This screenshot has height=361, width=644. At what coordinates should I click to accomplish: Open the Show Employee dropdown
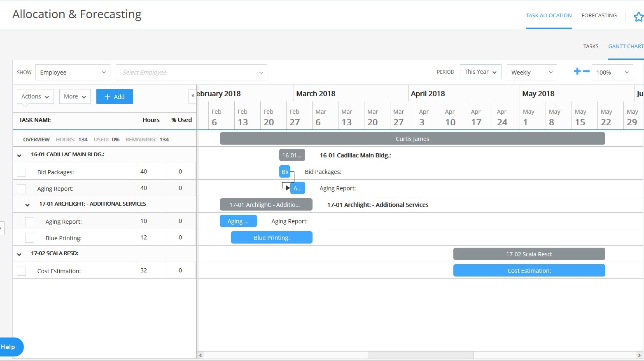click(72, 72)
